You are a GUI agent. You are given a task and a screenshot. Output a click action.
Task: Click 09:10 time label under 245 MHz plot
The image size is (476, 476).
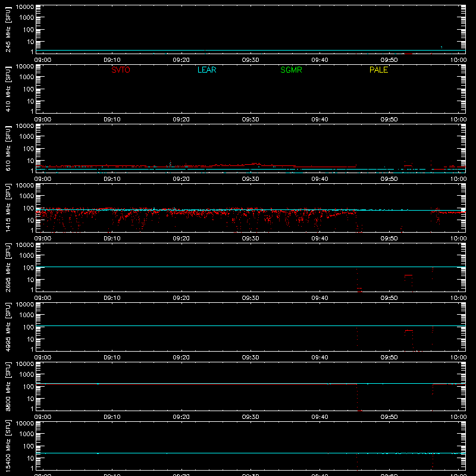click(x=112, y=60)
